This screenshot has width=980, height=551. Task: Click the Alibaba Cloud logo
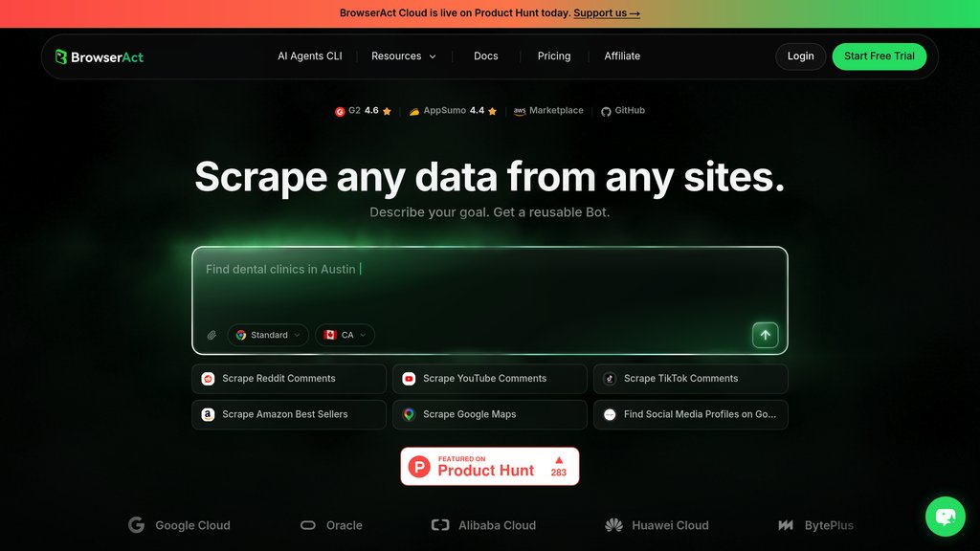tap(483, 525)
